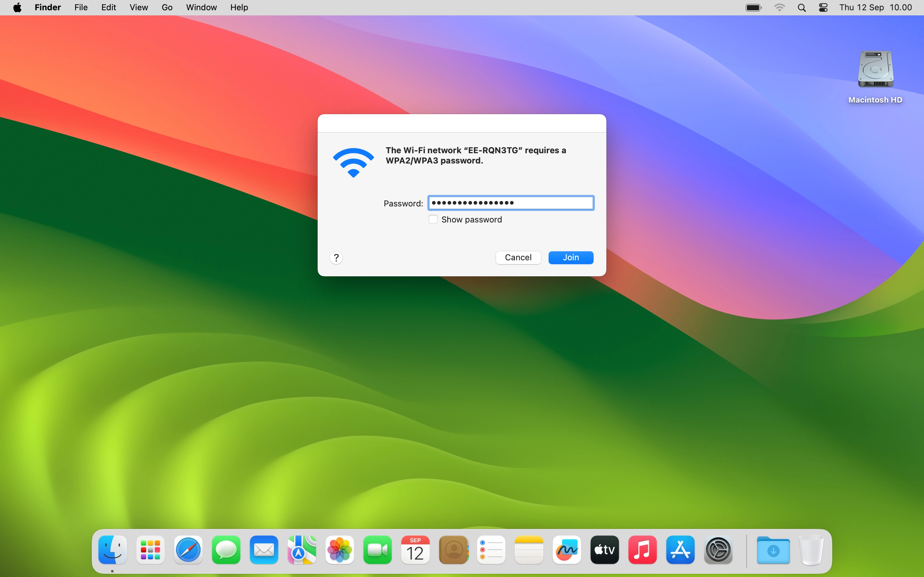The image size is (924, 577).
Task: Open System Settings from the Dock
Action: point(718,550)
